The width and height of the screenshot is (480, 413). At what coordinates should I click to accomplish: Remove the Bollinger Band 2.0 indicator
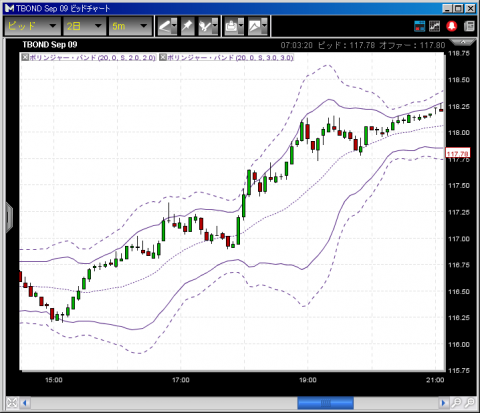pyautogui.click(x=25, y=57)
